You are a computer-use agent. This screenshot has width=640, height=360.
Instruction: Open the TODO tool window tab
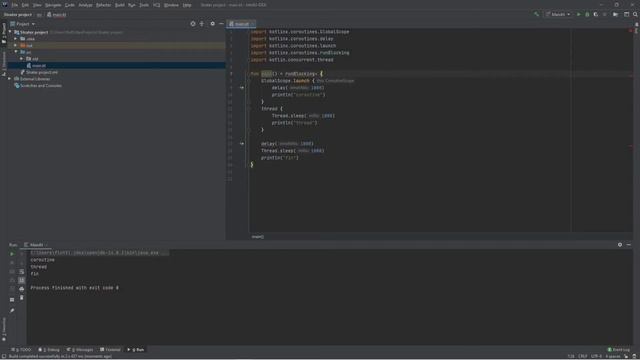[21, 350]
